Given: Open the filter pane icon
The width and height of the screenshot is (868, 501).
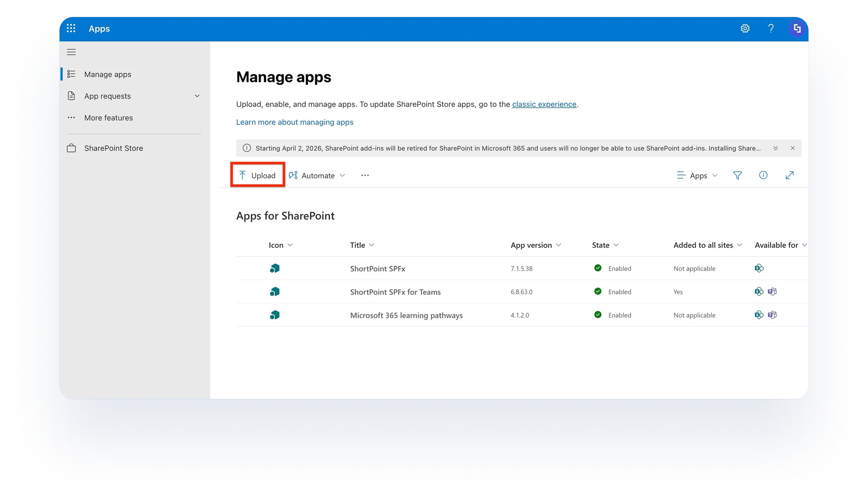Looking at the screenshot, I should [738, 175].
